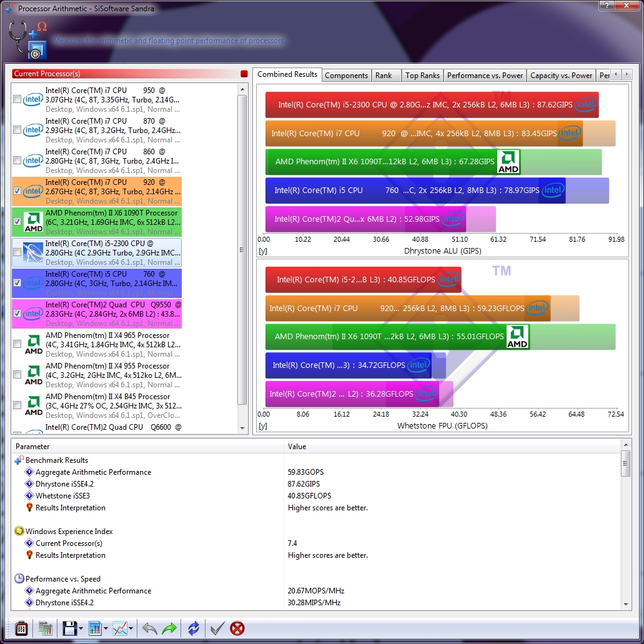Image resolution: width=644 pixels, height=644 pixels.
Task: Uncheck the Intel Core i5 760 checkbox
Action: coord(17,283)
